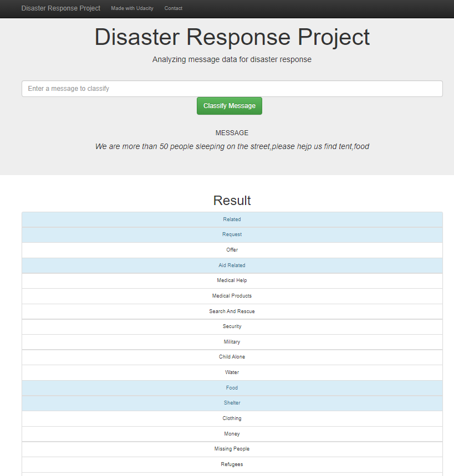This screenshot has width=454, height=476.
Task: Click the Analyzing message data subtitle
Action: click(232, 59)
